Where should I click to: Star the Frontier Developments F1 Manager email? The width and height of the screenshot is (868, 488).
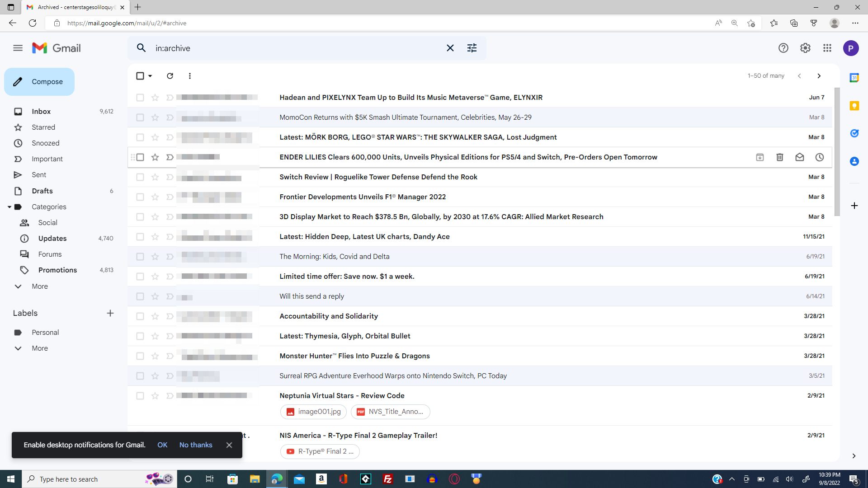pyautogui.click(x=155, y=197)
